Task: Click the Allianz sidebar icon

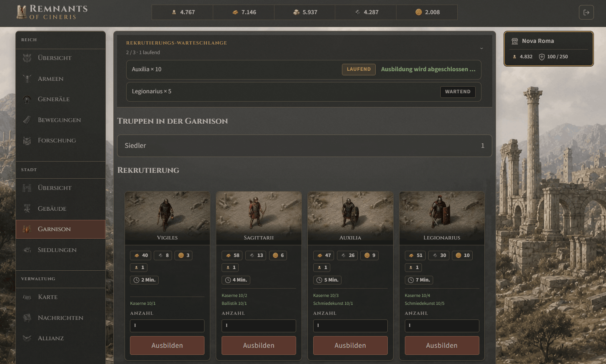Action: coord(27,338)
